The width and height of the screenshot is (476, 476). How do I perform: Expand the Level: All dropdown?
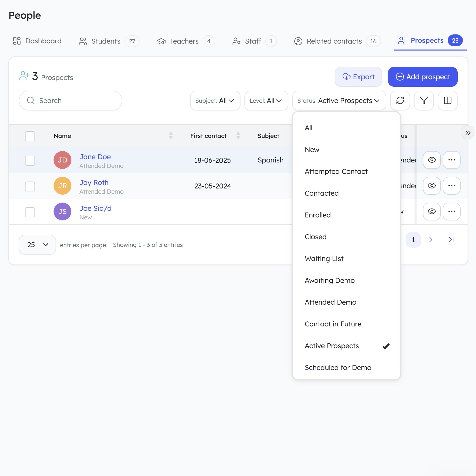(x=266, y=101)
